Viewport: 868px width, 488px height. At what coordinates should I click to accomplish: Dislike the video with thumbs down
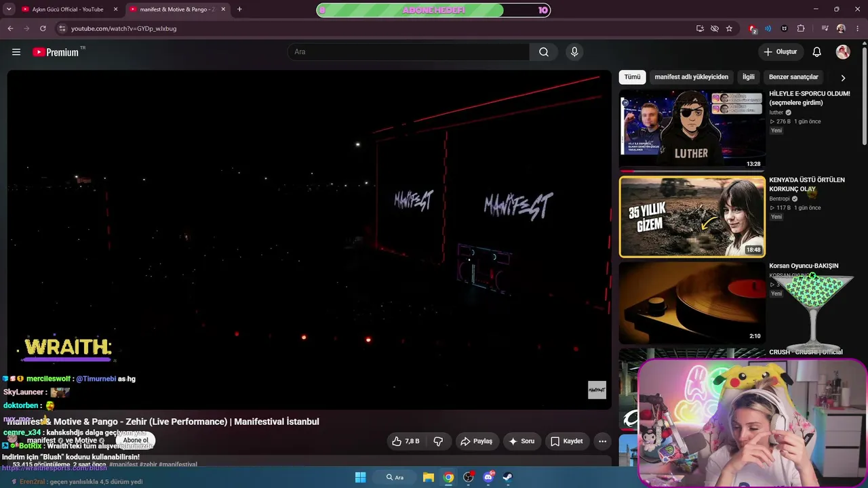(438, 441)
